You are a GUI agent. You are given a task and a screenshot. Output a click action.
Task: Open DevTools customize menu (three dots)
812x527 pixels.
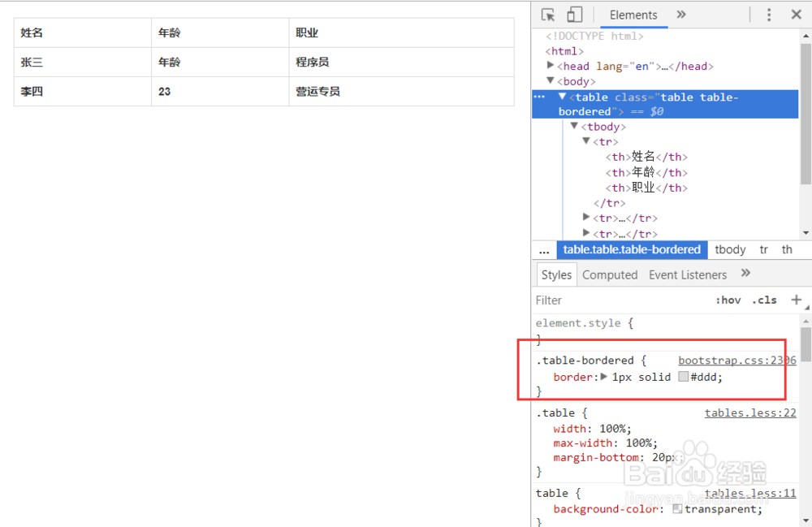(769, 15)
